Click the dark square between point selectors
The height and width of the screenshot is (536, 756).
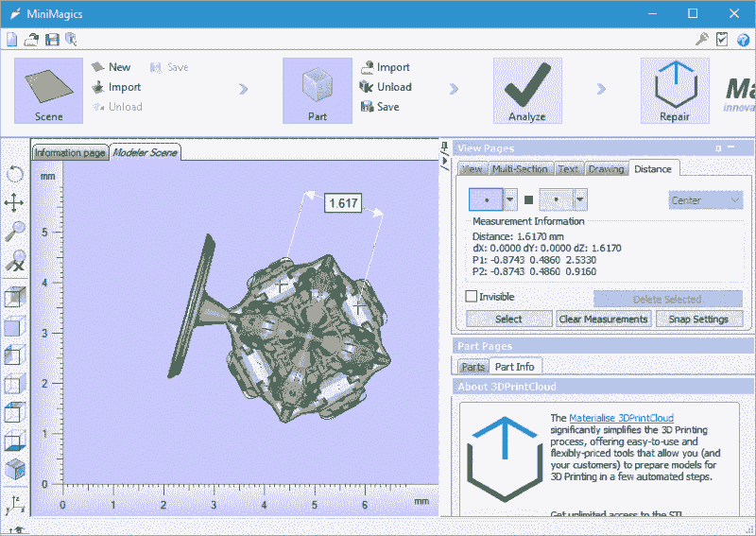[x=528, y=199]
